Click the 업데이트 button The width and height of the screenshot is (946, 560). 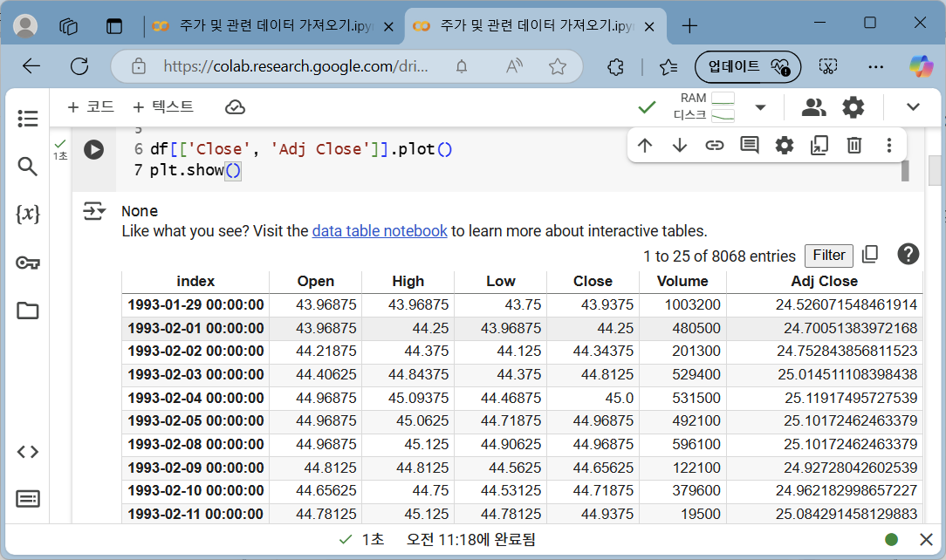[x=748, y=66]
